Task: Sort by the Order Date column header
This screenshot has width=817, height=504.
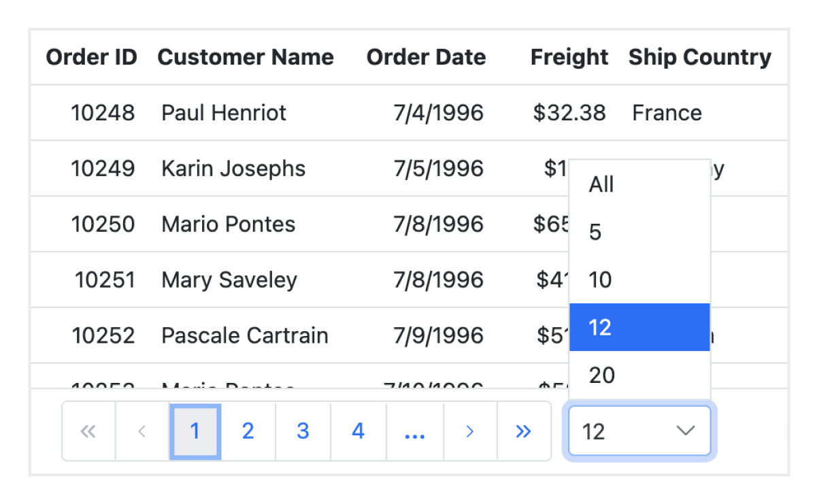Action: 426,57
